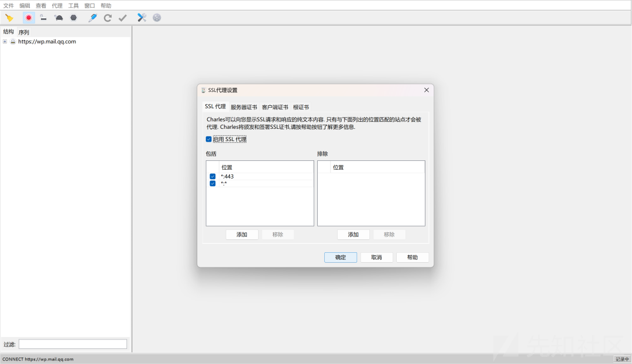Click the 过滤 filter input field

tap(73, 344)
